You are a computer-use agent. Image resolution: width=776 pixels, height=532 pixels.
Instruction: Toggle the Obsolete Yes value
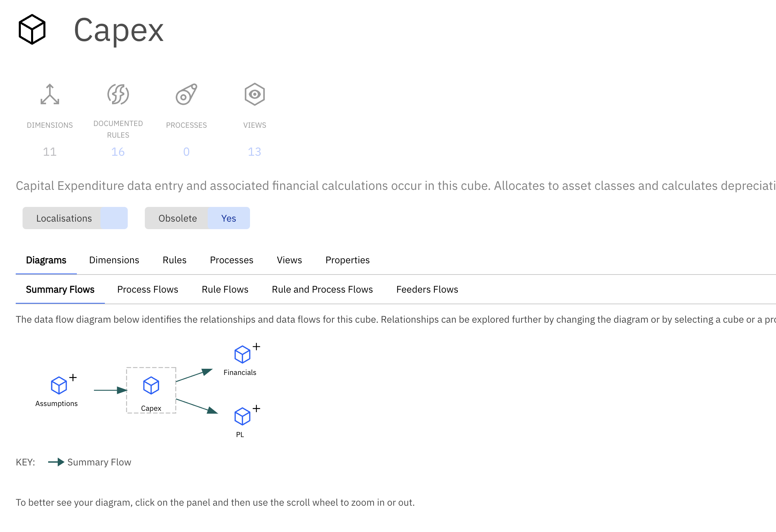point(228,218)
